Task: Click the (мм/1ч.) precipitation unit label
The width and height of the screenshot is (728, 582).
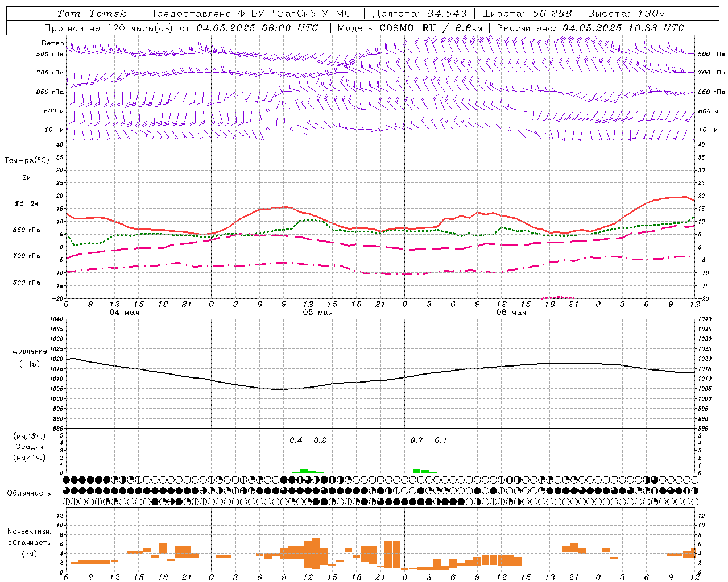Action: (x=30, y=458)
